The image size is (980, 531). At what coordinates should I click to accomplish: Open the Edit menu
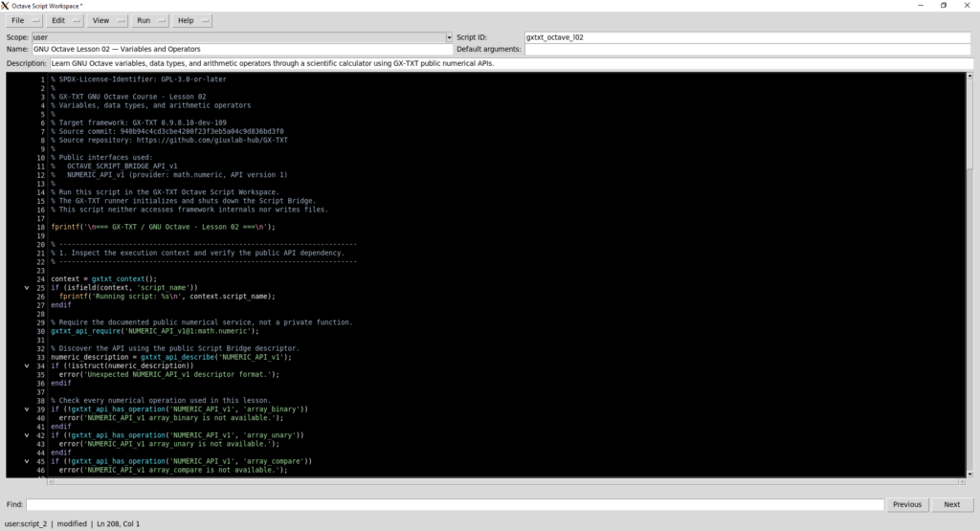pyautogui.click(x=65, y=21)
